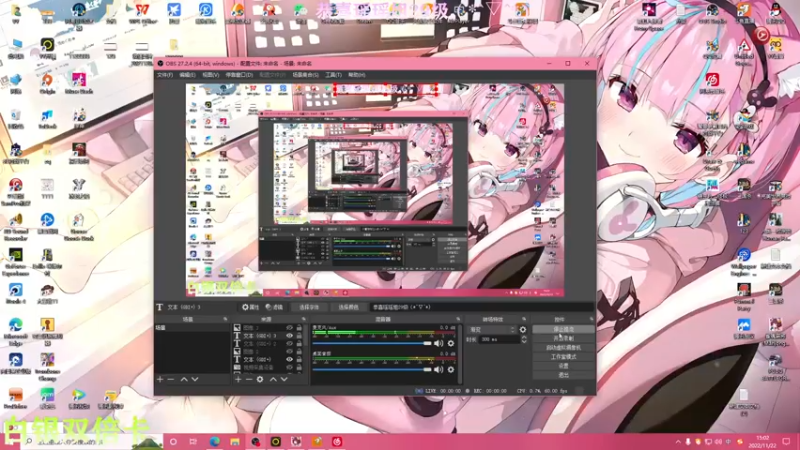
Task: Pop out the 来源 dock panel
Action: pos(304,319)
